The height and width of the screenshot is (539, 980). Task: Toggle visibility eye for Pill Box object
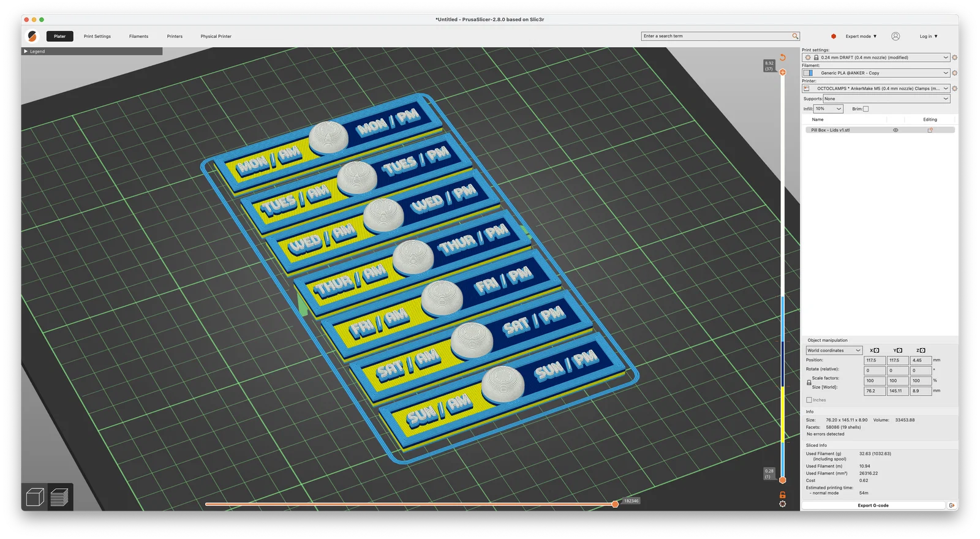pos(895,130)
